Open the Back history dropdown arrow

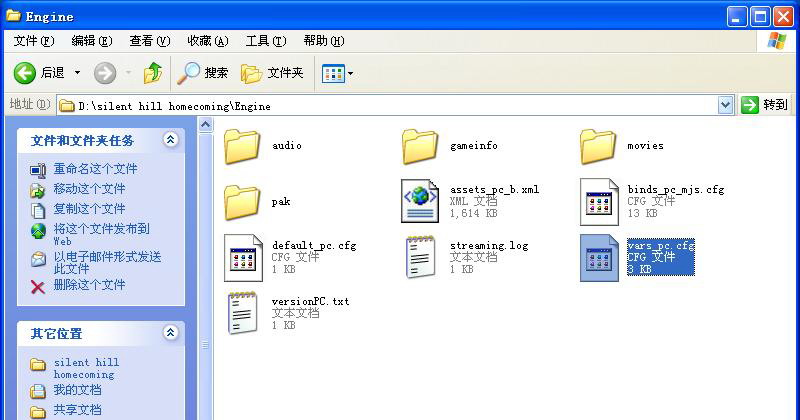tap(78, 73)
